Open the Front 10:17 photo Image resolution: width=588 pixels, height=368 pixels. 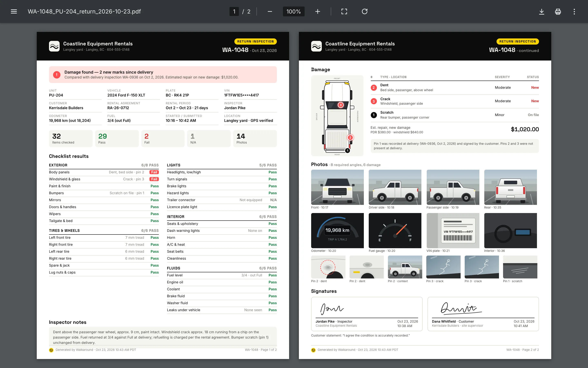(x=337, y=187)
